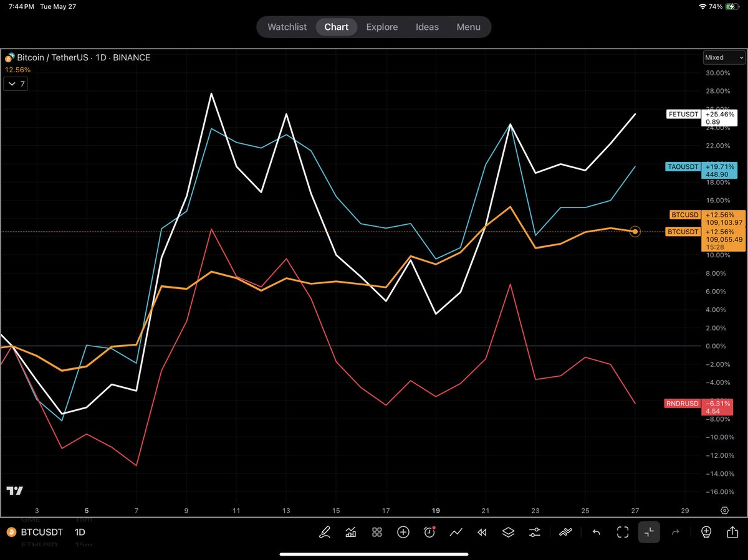
Task: Open the Explore tab
Action: click(382, 27)
